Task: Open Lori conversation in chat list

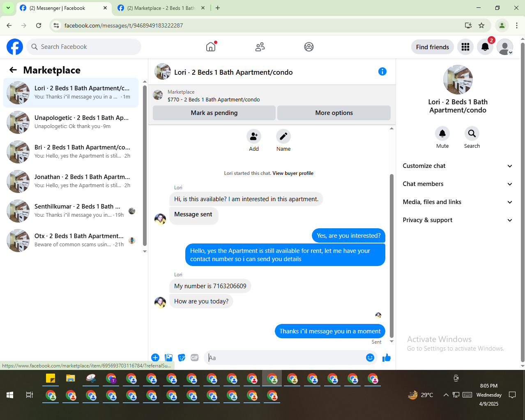Action: pos(71,93)
